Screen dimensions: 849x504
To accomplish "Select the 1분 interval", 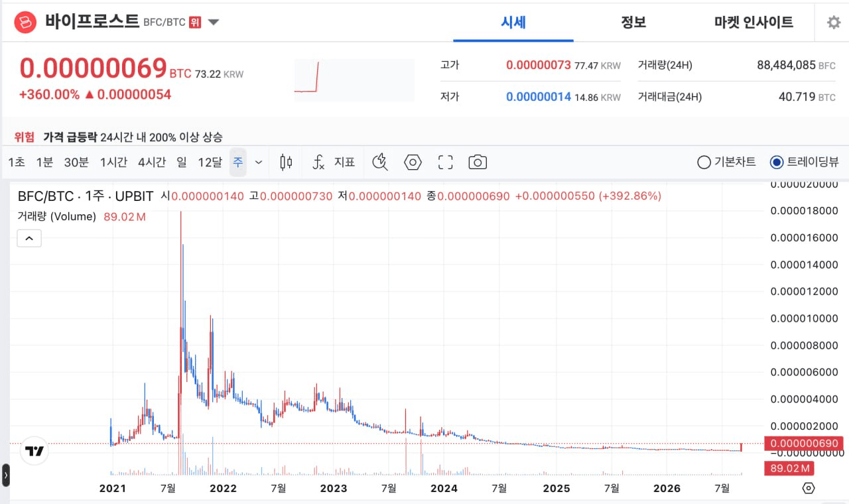I will click(44, 162).
